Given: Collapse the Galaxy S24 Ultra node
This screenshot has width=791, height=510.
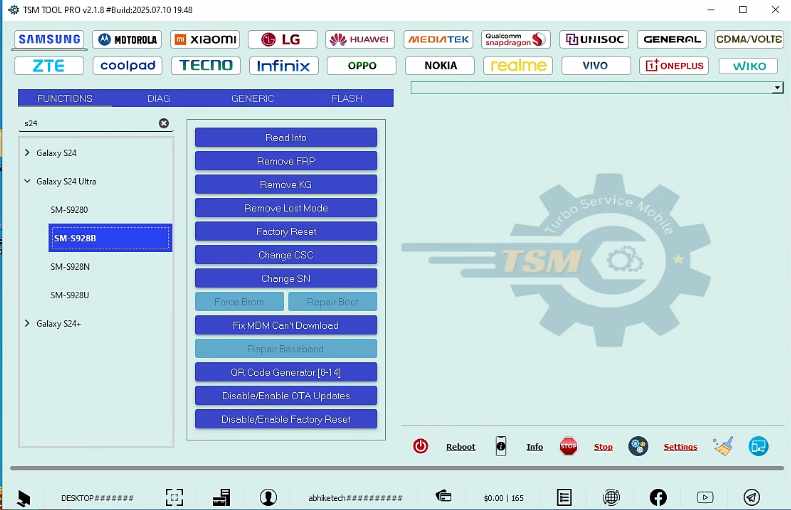Looking at the screenshot, I should (27, 181).
